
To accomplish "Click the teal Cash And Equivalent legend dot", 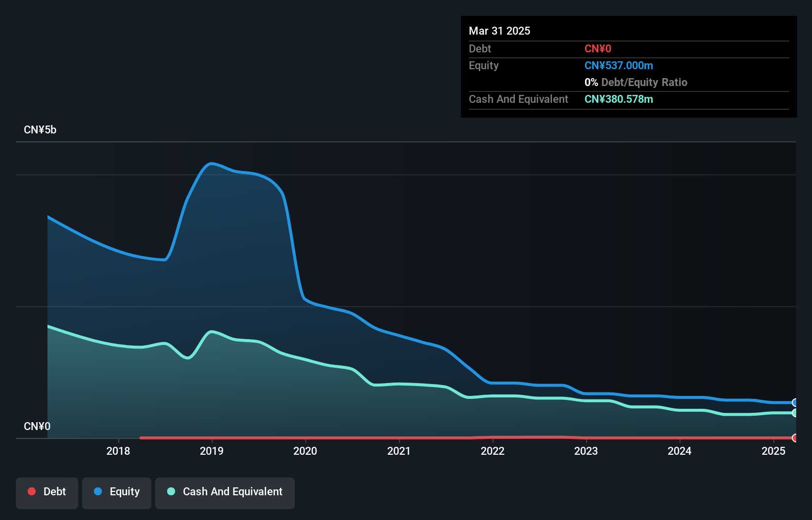I will tap(171, 491).
